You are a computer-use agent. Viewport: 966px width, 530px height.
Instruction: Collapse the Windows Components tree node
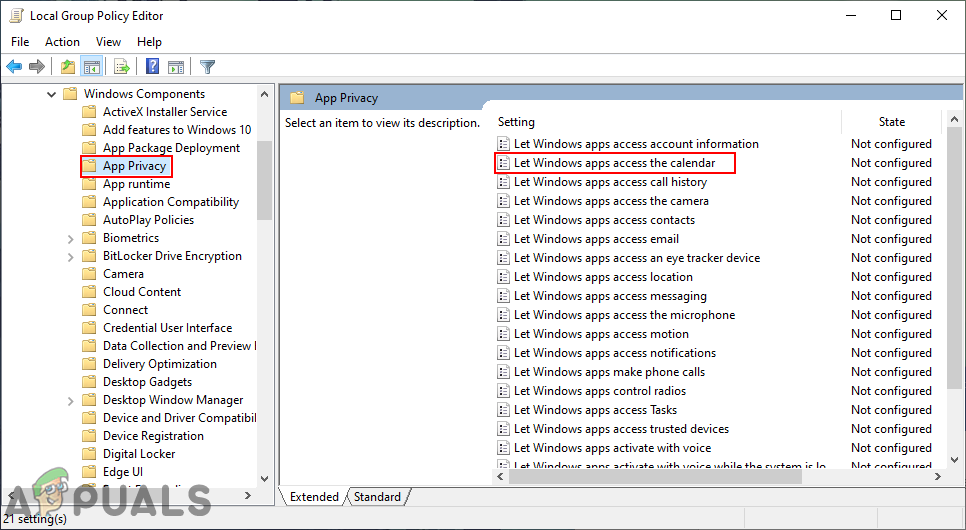click(51, 94)
